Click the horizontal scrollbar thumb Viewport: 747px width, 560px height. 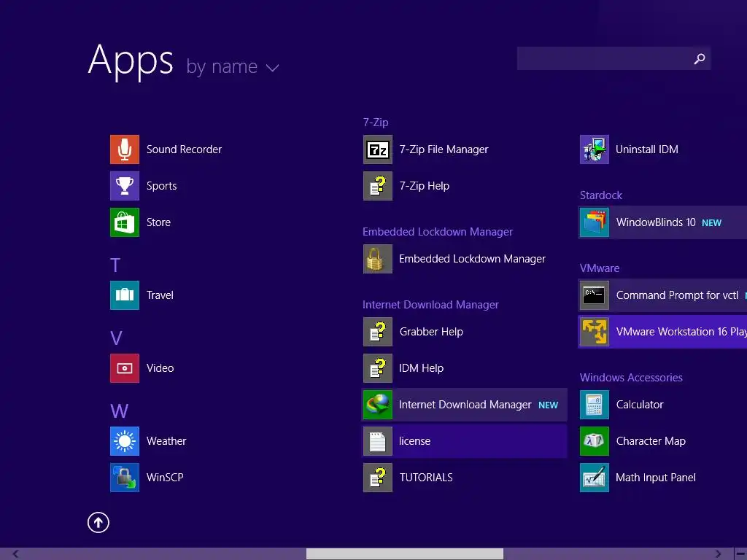pos(404,554)
